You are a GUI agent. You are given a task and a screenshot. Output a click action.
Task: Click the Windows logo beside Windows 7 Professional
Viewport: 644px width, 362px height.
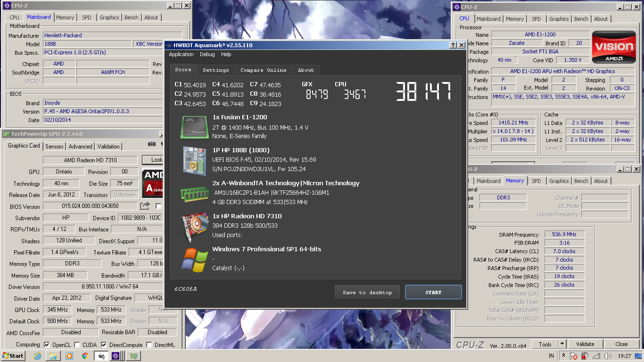[x=195, y=260]
